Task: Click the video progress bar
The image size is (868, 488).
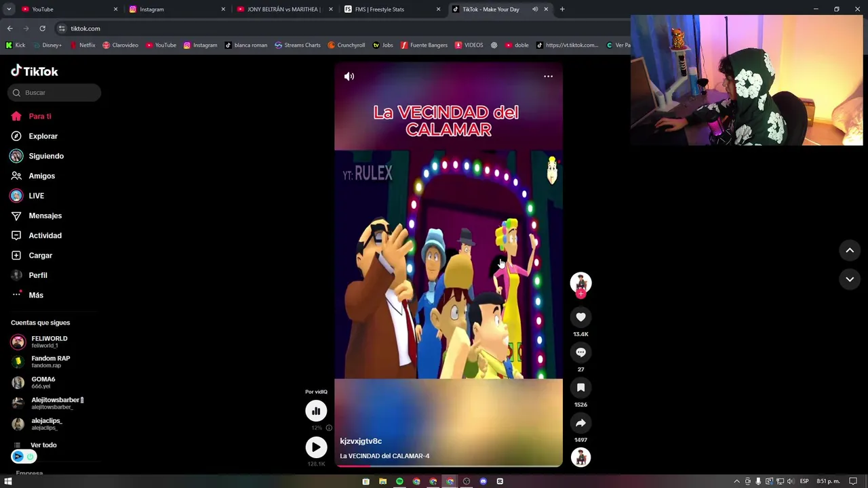Action: pyautogui.click(x=448, y=466)
